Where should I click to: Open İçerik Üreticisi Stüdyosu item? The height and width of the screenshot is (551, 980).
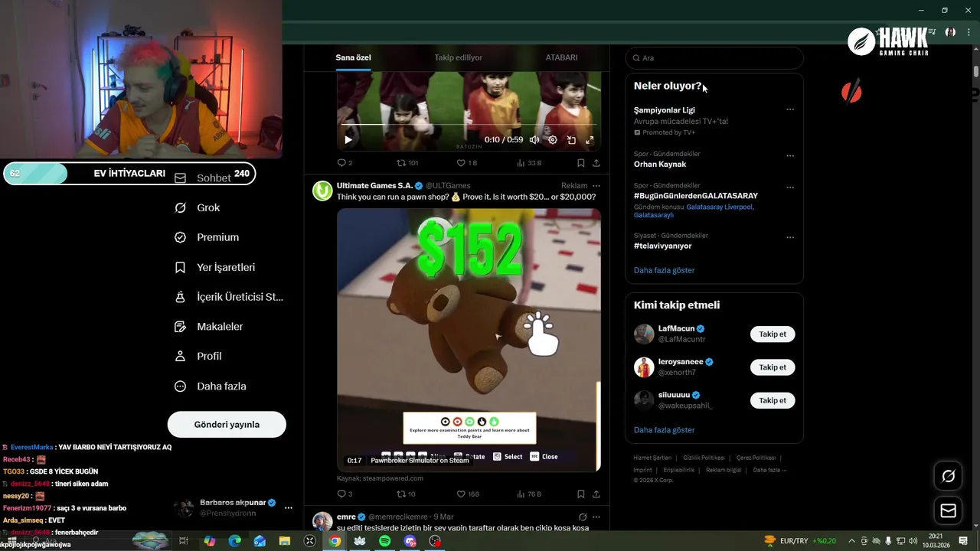point(229,297)
